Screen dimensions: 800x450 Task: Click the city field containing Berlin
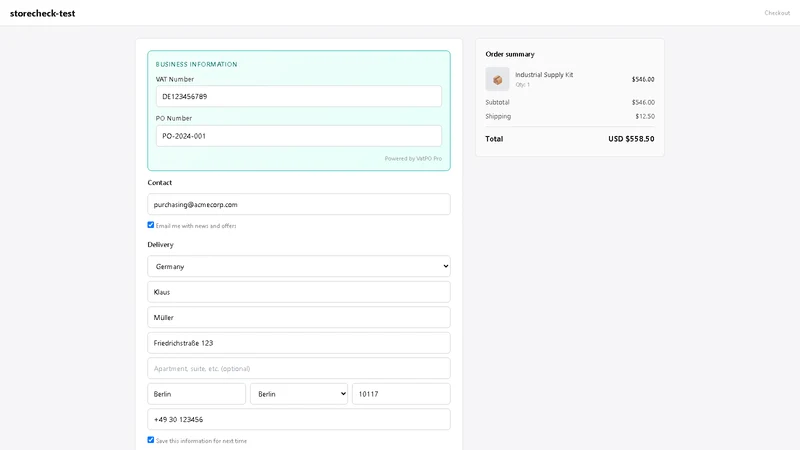click(196, 394)
